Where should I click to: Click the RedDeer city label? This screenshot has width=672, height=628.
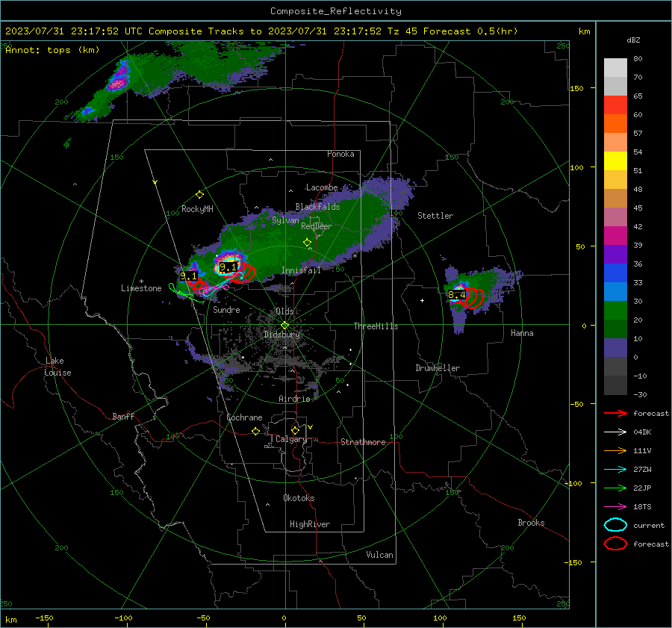[x=317, y=226]
